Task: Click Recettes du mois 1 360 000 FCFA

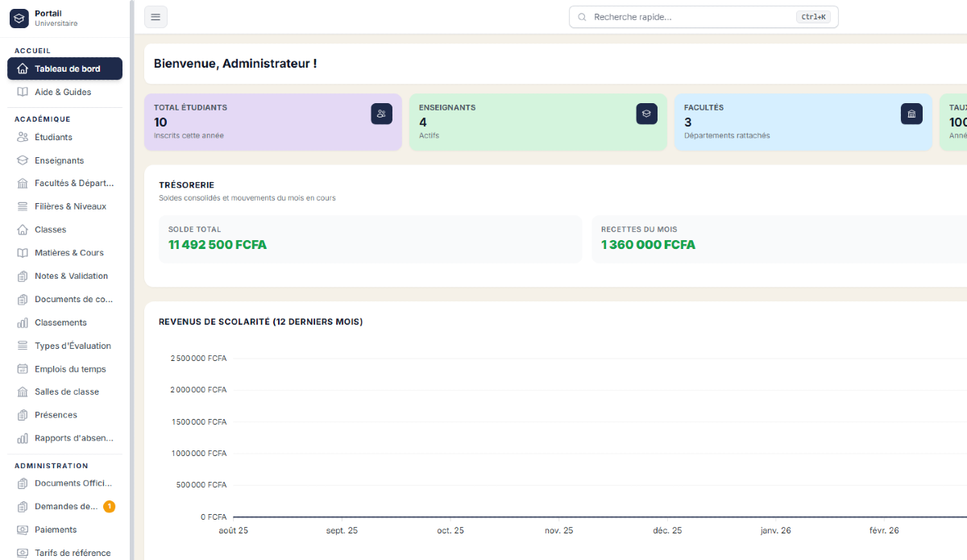Action: [x=648, y=244]
